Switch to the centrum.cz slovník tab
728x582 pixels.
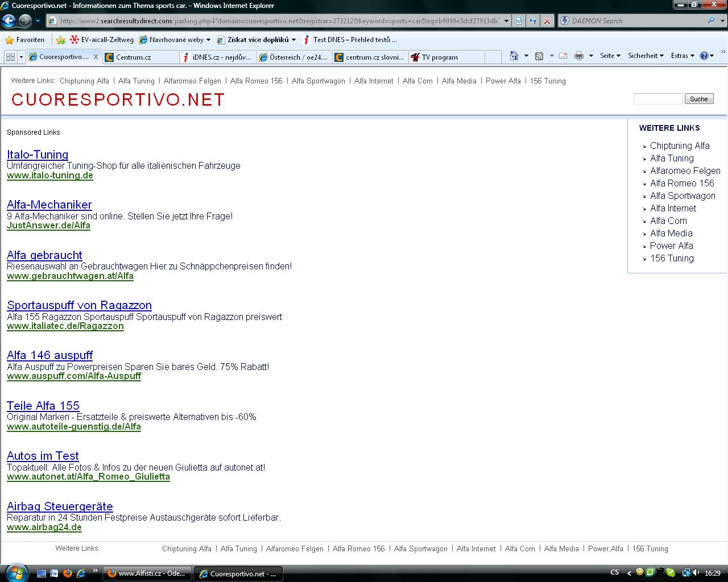pos(370,57)
